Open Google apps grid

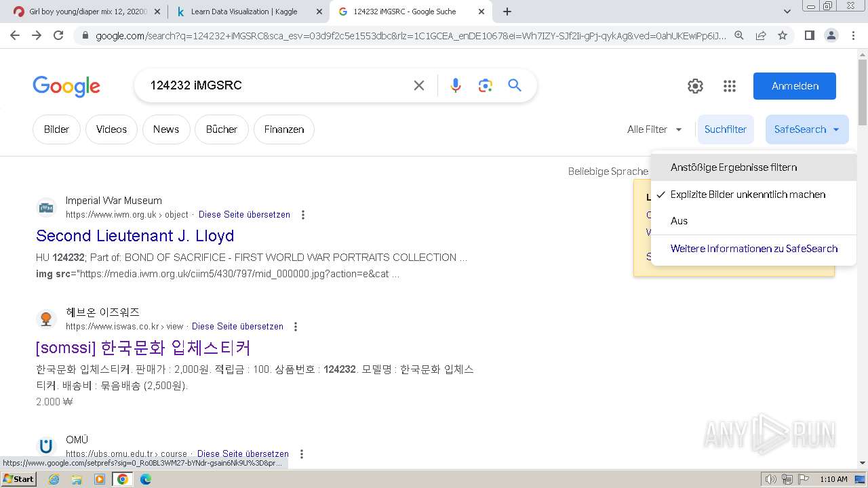coord(730,86)
